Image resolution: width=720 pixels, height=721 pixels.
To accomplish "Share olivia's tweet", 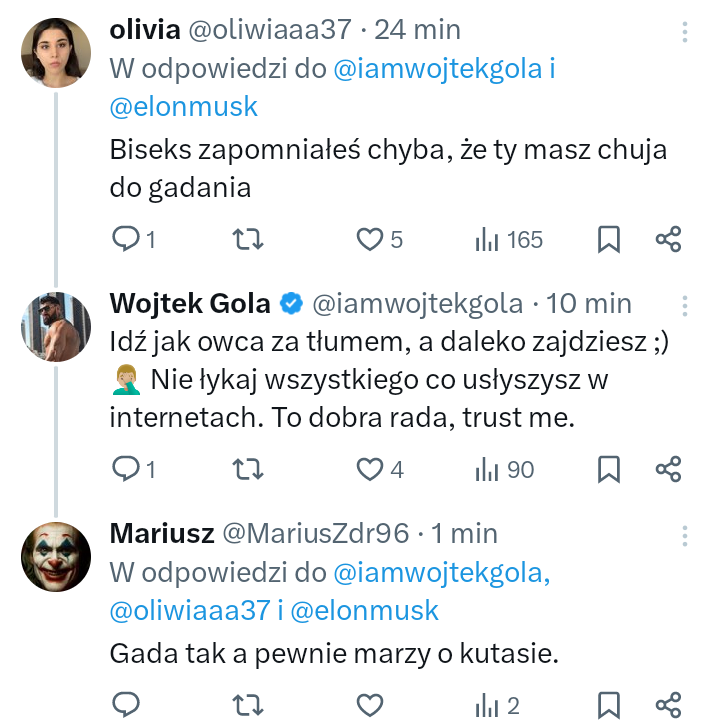I will [x=668, y=239].
